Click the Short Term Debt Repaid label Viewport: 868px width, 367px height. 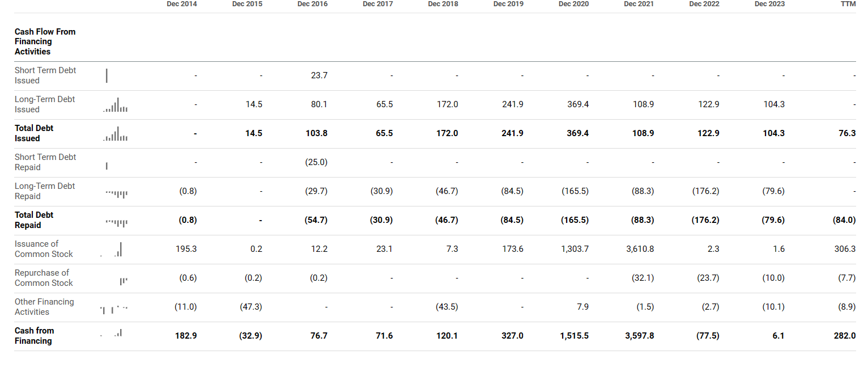pos(45,162)
